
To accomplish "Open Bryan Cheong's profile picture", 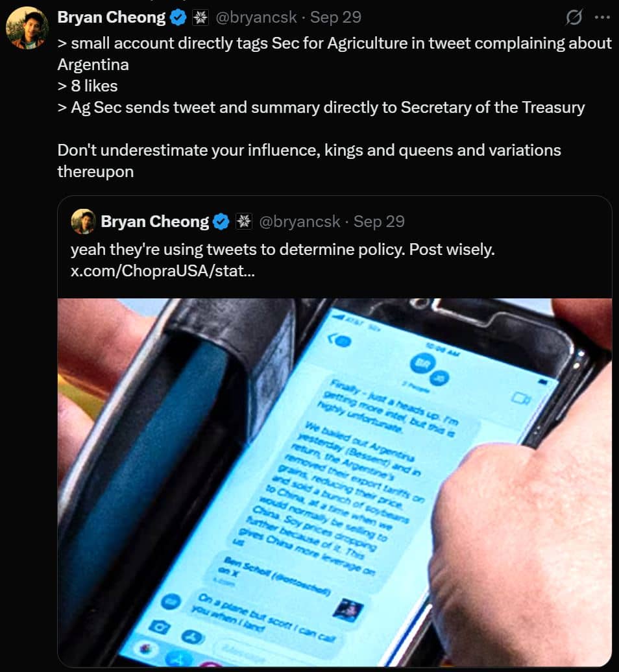I will pos(27,28).
